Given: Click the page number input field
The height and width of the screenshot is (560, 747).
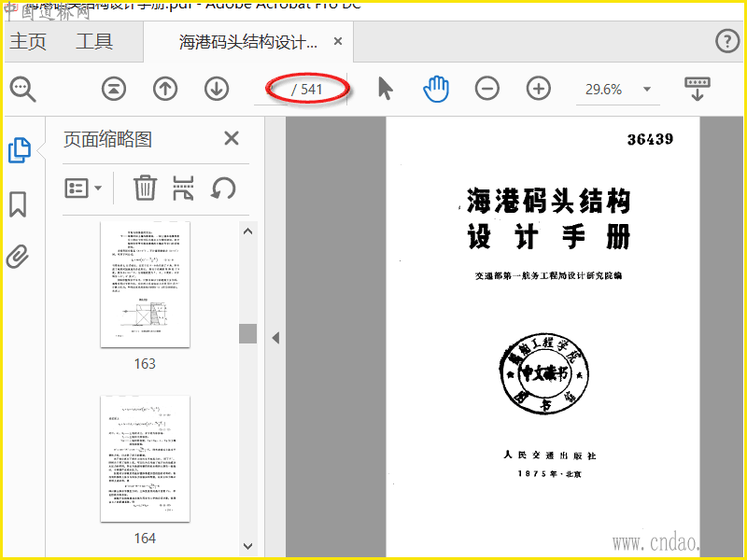Looking at the screenshot, I should point(273,90).
